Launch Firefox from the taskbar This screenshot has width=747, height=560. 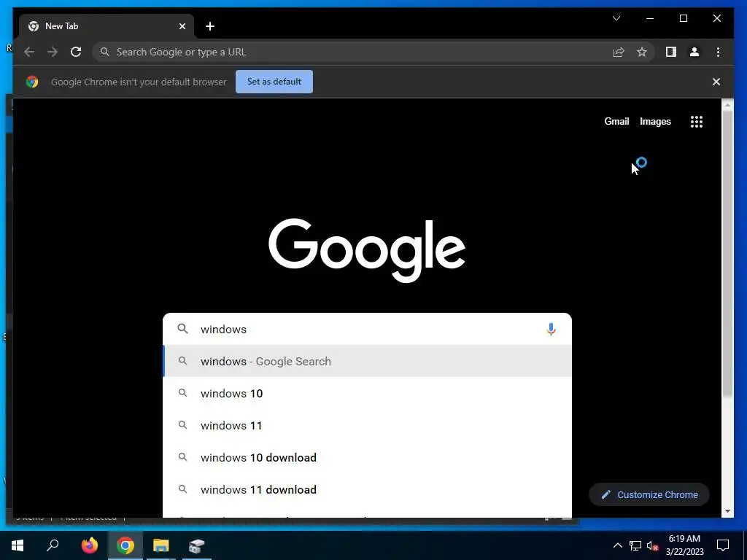click(x=89, y=545)
